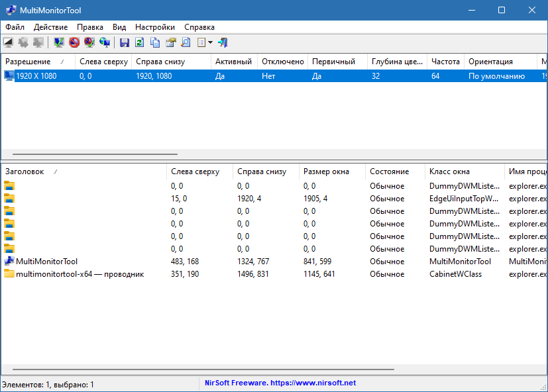Click the Глубина цвета column header
The width and height of the screenshot is (548, 392).
coord(398,62)
